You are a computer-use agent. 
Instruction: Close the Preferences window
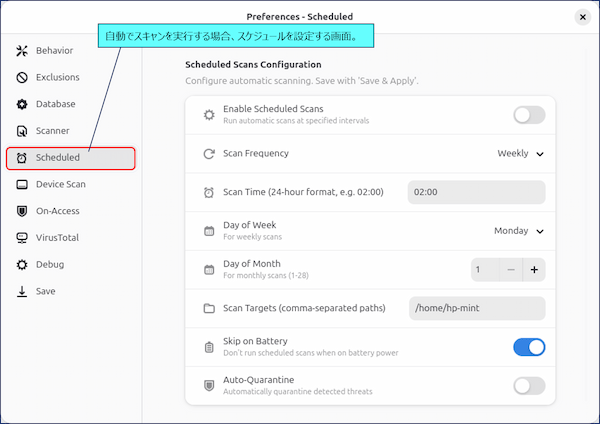tap(582, 17)
